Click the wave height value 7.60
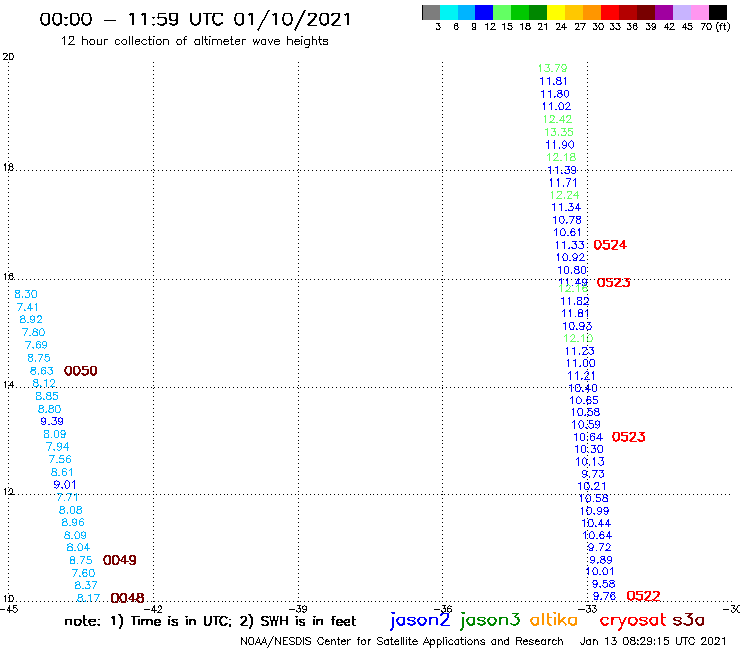The image size is (740, 650). tap(84, 574)
